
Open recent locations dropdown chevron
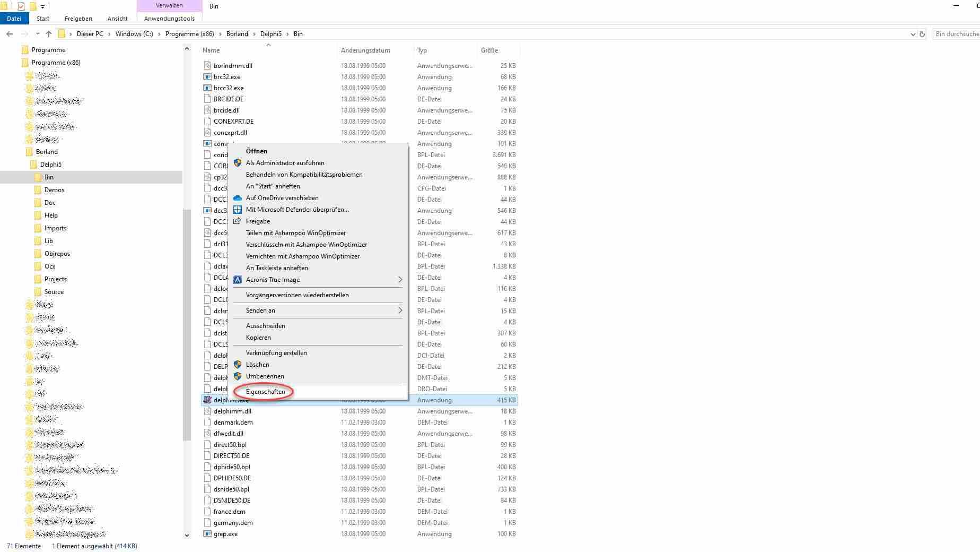click(x=38, y=34)
